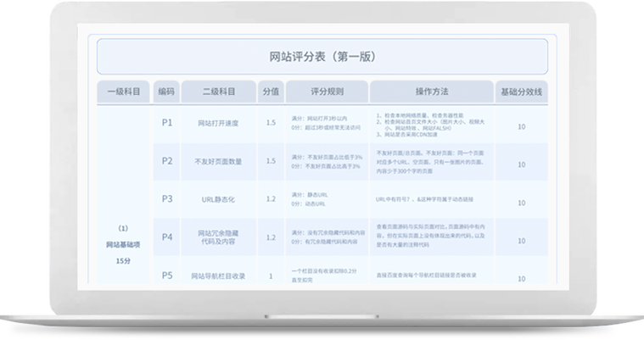Select baseline value 10 in the P4 row
This screenshot has width=644, height=340.
521,241
